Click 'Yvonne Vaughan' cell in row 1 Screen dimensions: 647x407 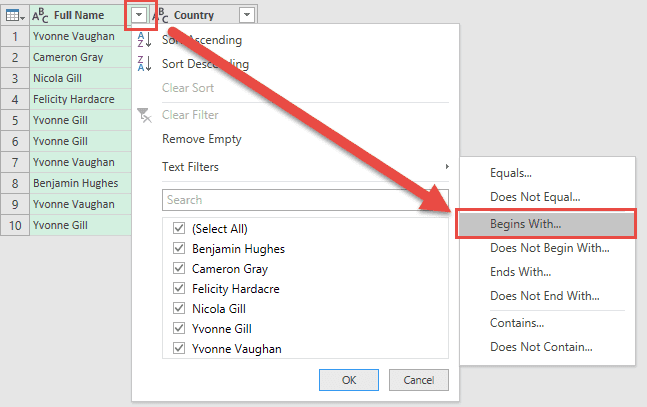click(80, 36)
